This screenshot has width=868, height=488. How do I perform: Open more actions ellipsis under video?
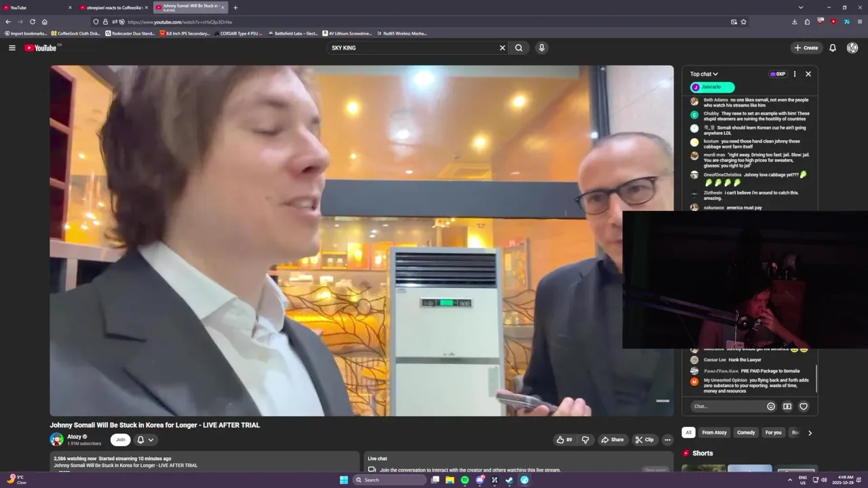tap(667, 439)
